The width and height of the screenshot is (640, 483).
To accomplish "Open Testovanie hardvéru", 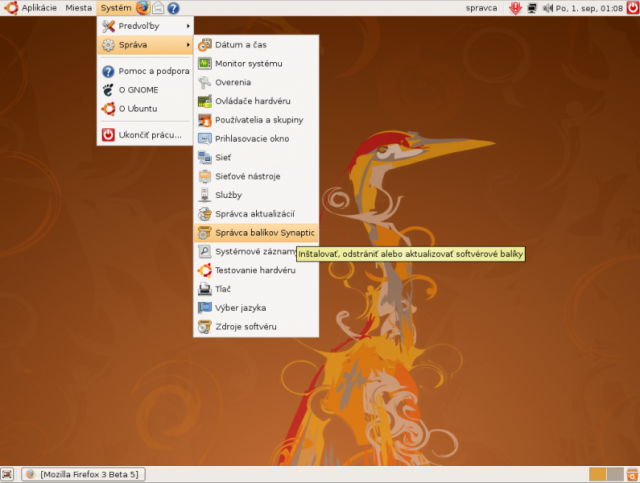I will tap(256, 270).
